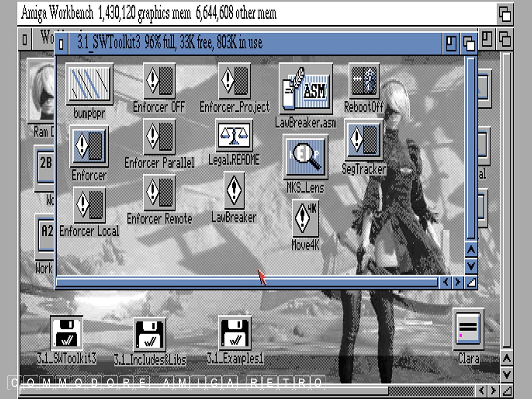This screenshot has height=399, width=532.
Task: Click the SWToolkit3 window right scroll arrow
Action: point(458,282)
